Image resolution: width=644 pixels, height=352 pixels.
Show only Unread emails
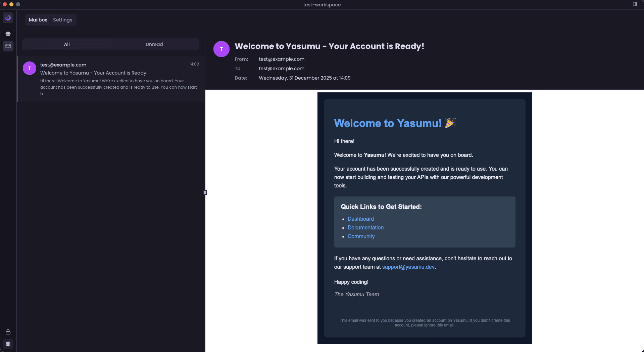[x=154, y=44]
